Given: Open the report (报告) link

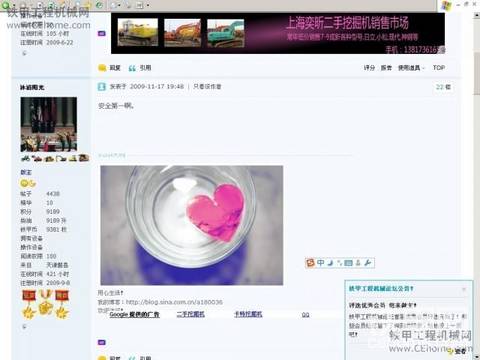Looking at the screenshot, I should 386,68.
